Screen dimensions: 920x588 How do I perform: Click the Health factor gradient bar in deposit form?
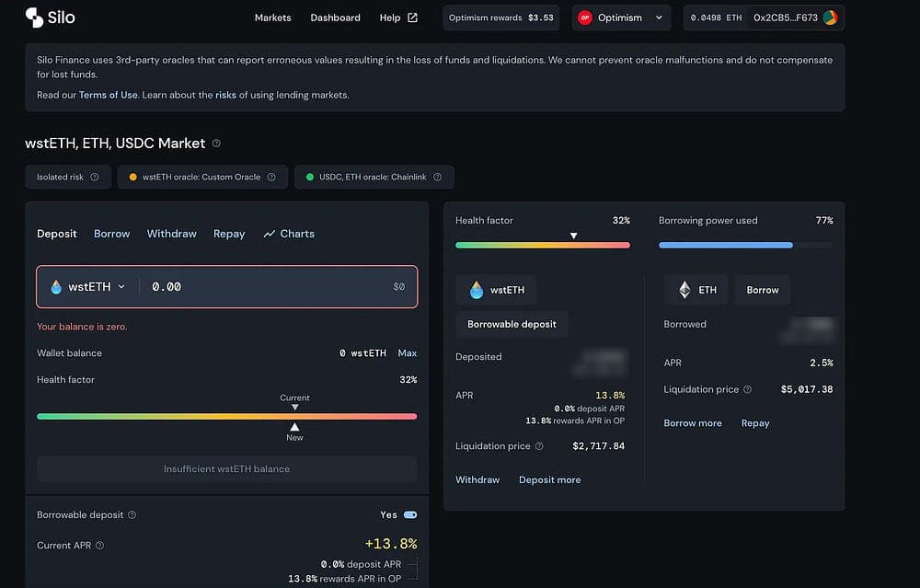(227, 417)
